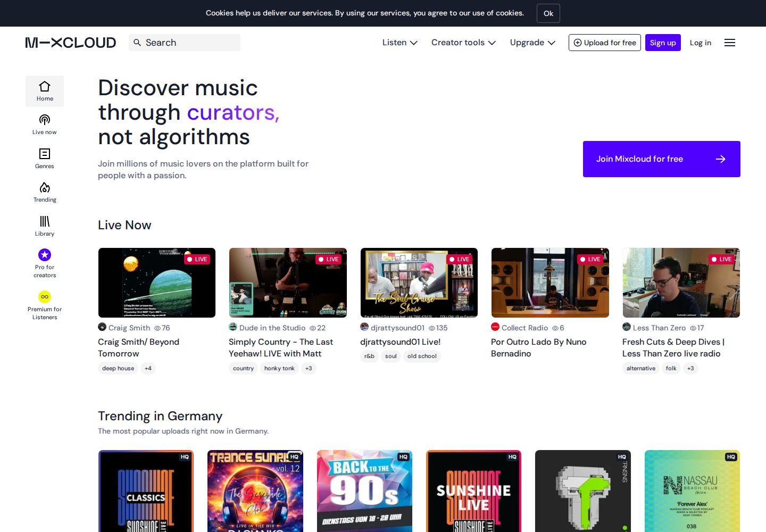
Task: Open Back to the 90s cover
Action: tap(364, 491)
